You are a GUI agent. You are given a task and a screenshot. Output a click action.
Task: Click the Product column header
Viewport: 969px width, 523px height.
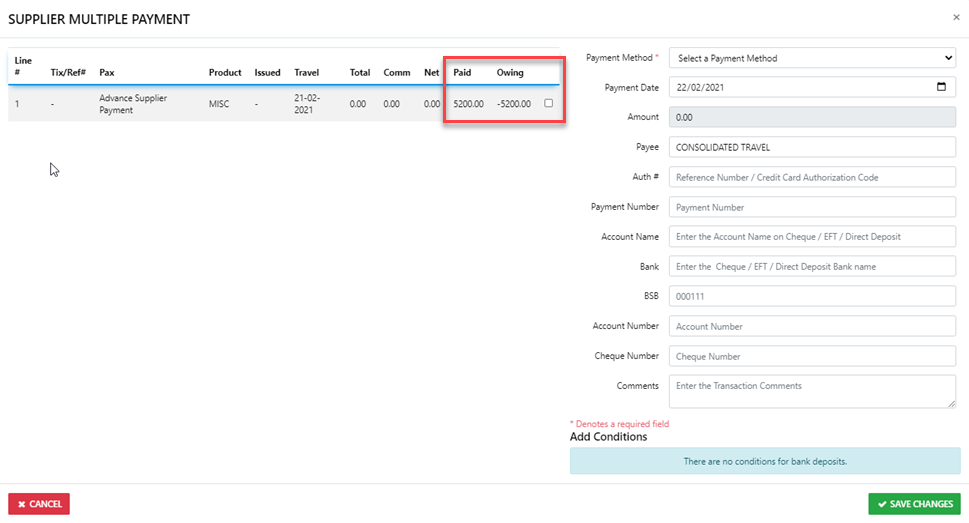pos(225,72)
